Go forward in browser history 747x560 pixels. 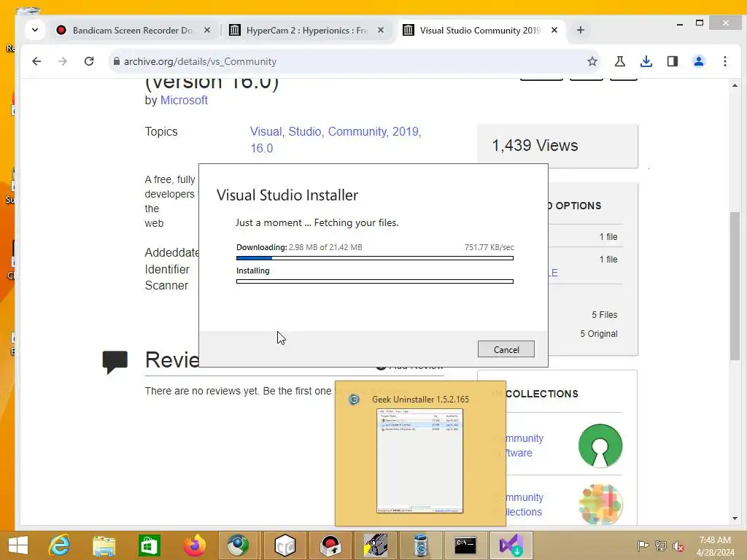[x=63, y=61]
